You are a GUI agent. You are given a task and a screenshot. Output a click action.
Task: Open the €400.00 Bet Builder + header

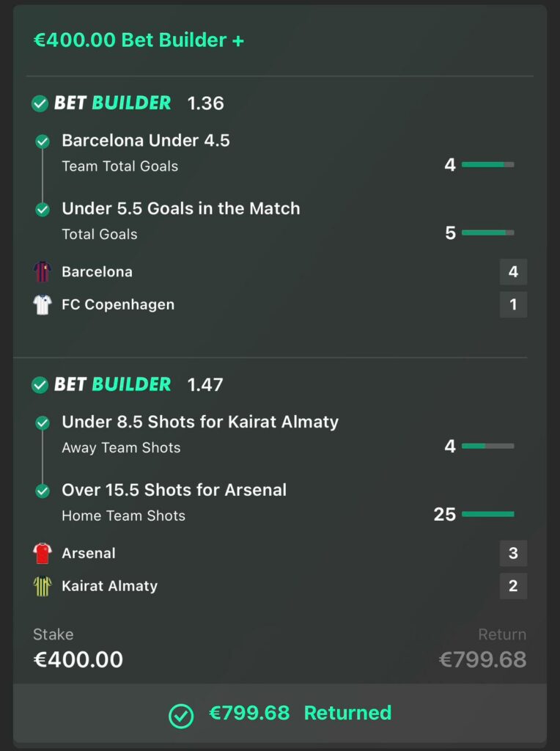[139, 40]
